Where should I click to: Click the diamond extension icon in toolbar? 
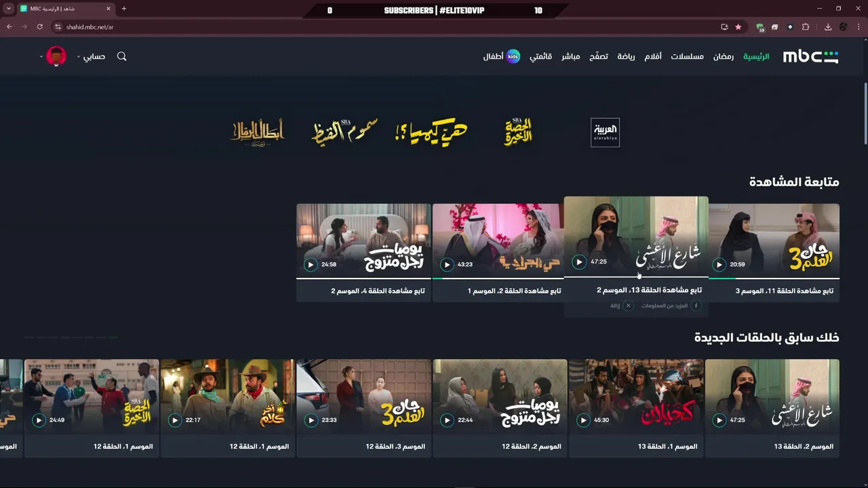pyautogui.click(x=790, y=27)
